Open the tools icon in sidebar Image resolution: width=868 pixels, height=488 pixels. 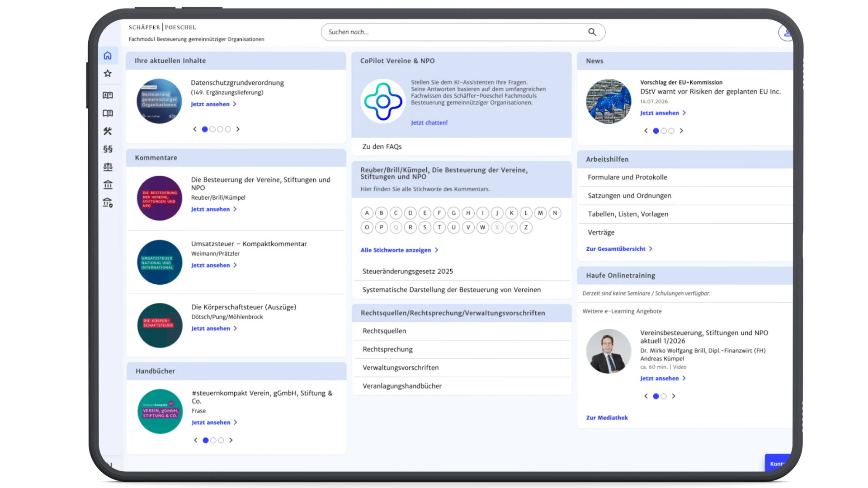pos(108,131)
